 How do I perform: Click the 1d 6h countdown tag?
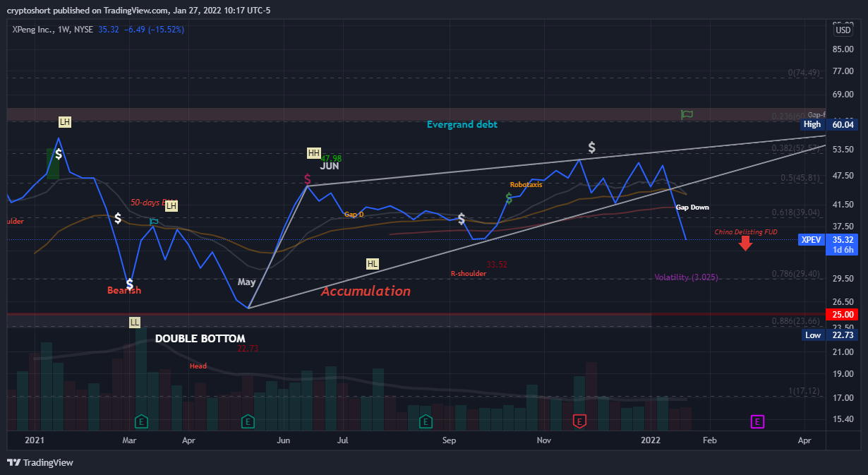(843, 250)
